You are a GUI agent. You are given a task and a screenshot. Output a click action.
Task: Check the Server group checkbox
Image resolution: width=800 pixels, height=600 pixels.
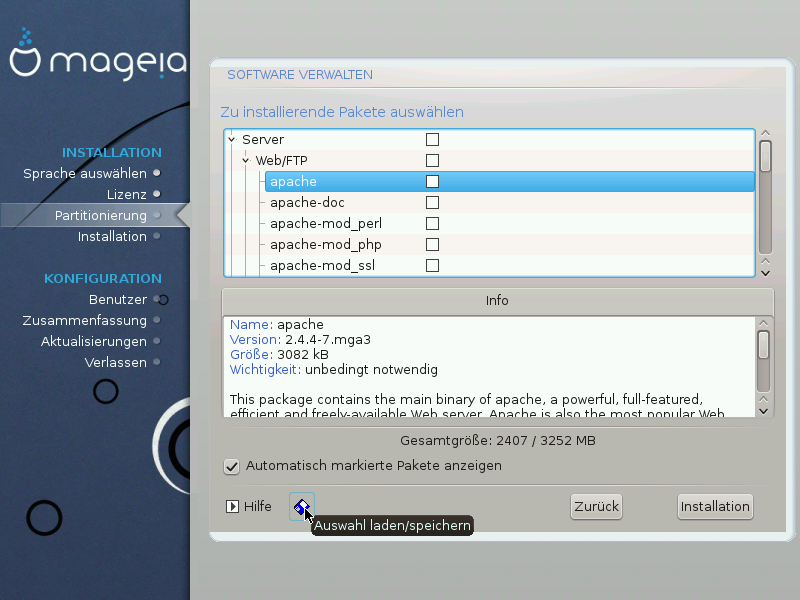432,139
